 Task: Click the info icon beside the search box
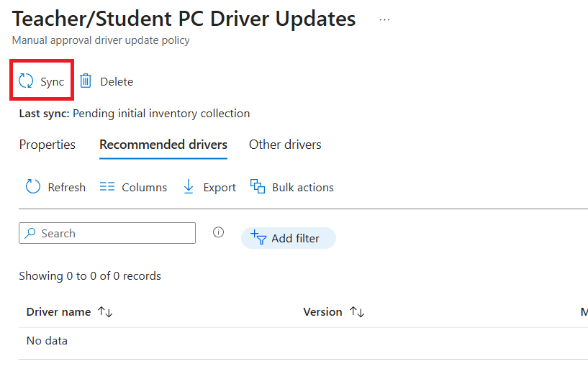[219, 232]
